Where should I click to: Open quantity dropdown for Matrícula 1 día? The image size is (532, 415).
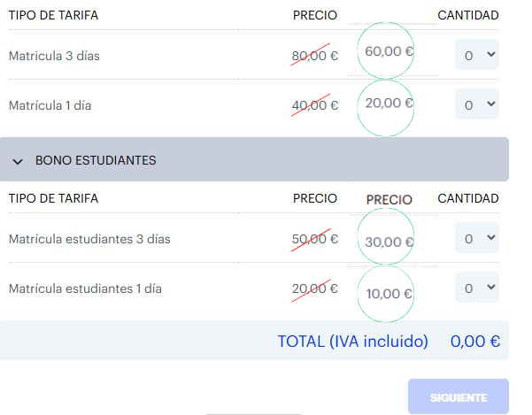(x=477, y=104)
